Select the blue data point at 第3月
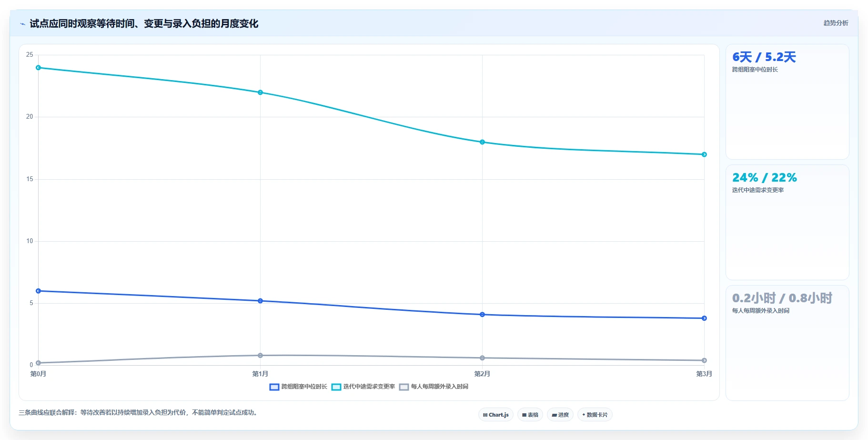The width and height of the screenshot is (868, 440). tap(704, 318)
